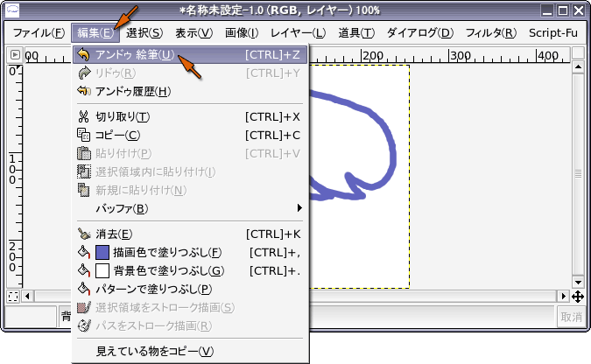The height and width of the screenshot is (364, 591).
Task: Click the bucket icon beside パターンで塗りつぶし
Action: (84, 289)
